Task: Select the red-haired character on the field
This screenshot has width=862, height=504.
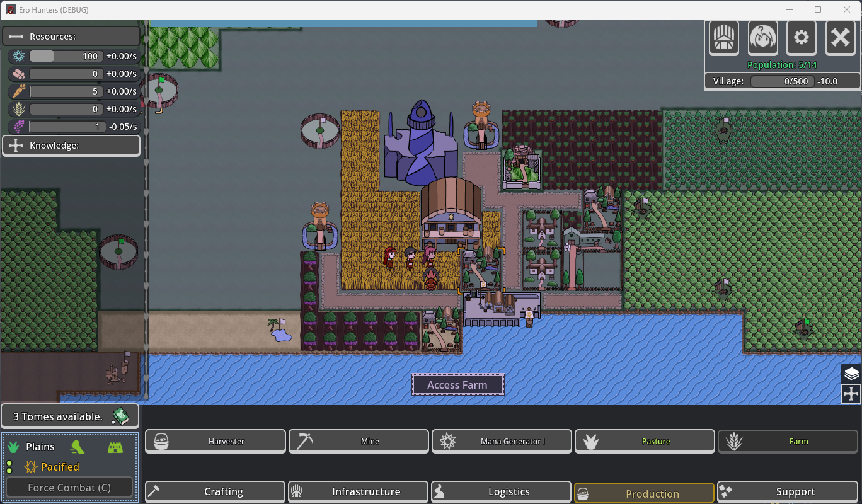Action: 389,258
